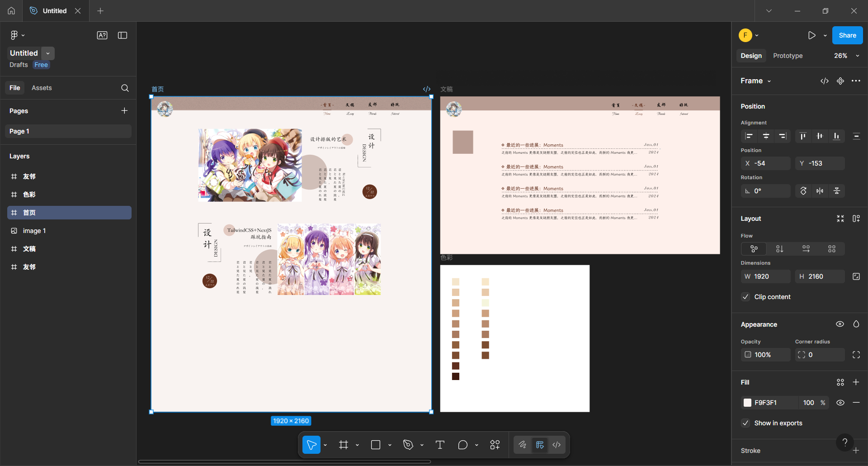Viewport: 868px width, 466px height.
Task: Select the Pen tool
Action: pos(408,445)
